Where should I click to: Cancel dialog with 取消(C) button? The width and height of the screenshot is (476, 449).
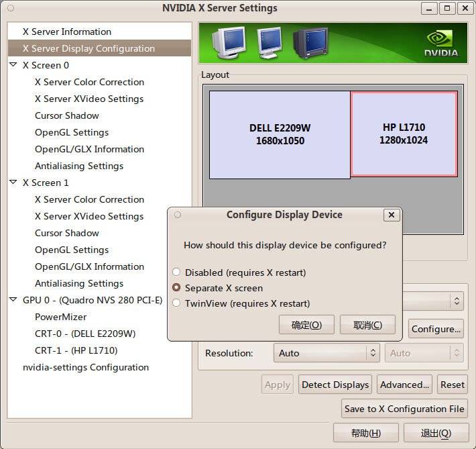367,325
